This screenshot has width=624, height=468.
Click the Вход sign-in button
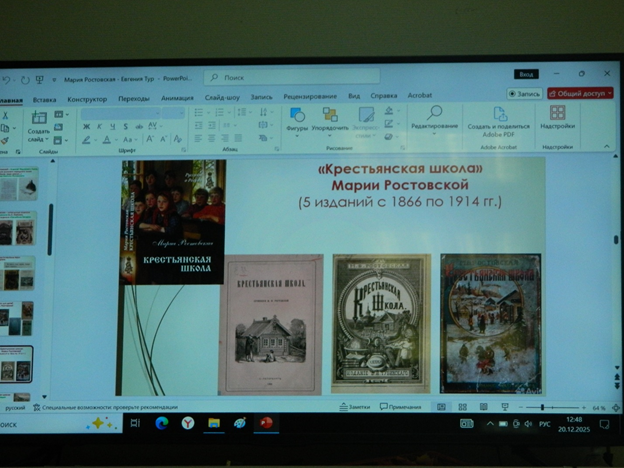tap(526, 74)
